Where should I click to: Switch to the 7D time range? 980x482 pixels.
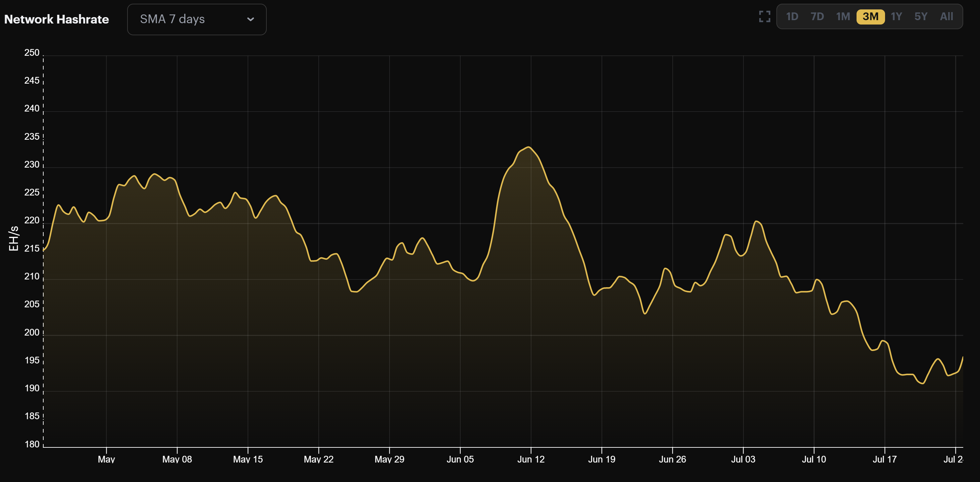[x=817, y=16]
